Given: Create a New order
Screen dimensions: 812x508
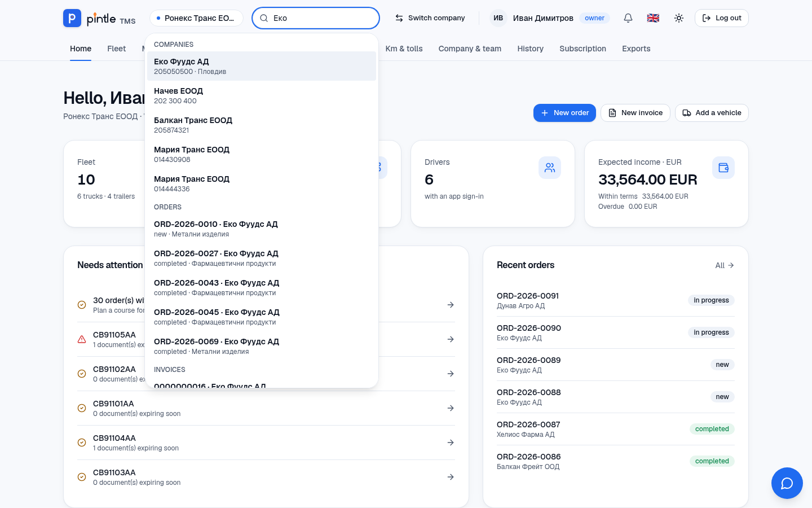Looking at the screenshot, I should click(x=564, y=113).
